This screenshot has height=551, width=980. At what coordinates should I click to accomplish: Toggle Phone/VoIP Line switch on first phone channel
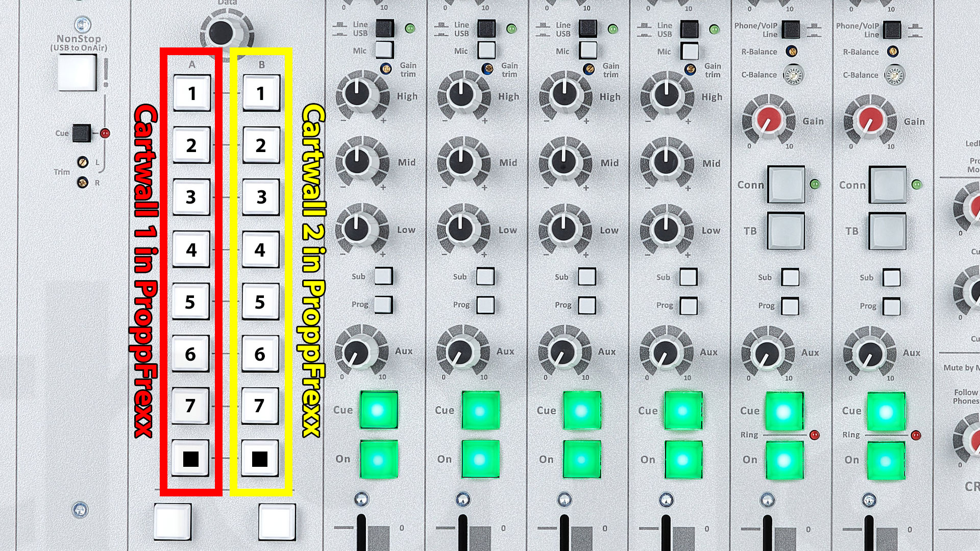pyautogui.click(x=791, y=29)
